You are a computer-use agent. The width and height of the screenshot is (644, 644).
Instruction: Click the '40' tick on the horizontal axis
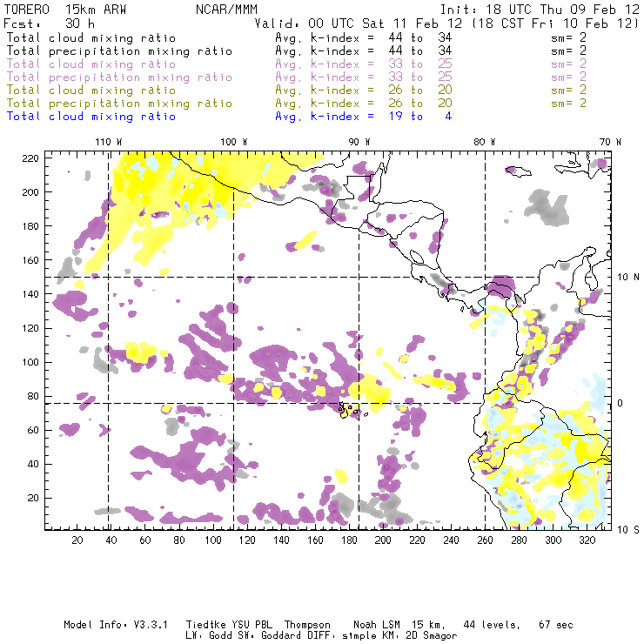click(111, 540)
